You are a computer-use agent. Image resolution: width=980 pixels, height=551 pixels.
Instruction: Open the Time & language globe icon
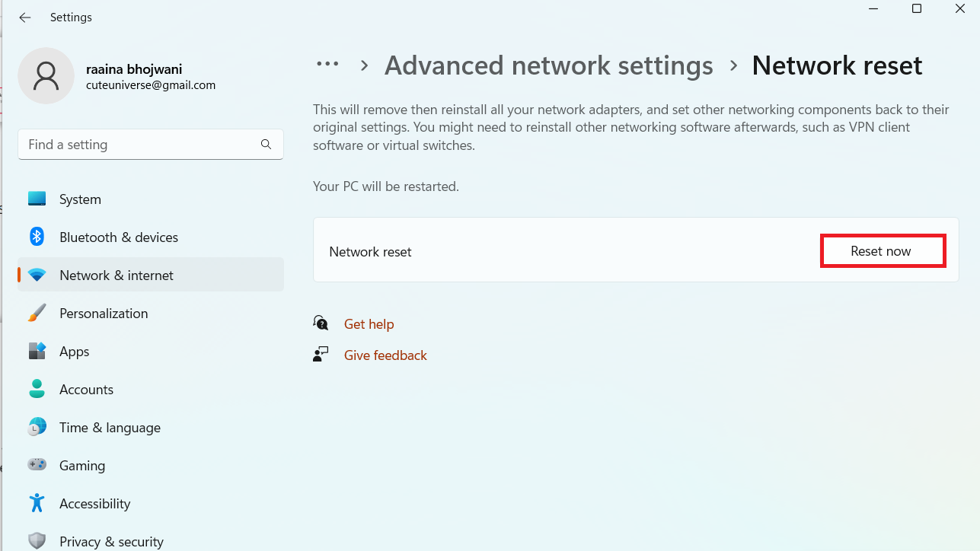click(x=37, y=427)
